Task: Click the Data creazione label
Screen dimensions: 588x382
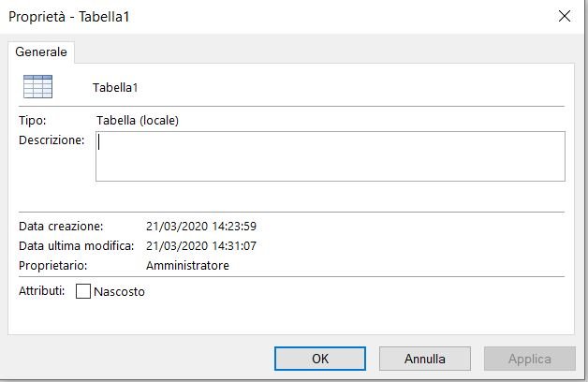Action: (x=61, y=226)
